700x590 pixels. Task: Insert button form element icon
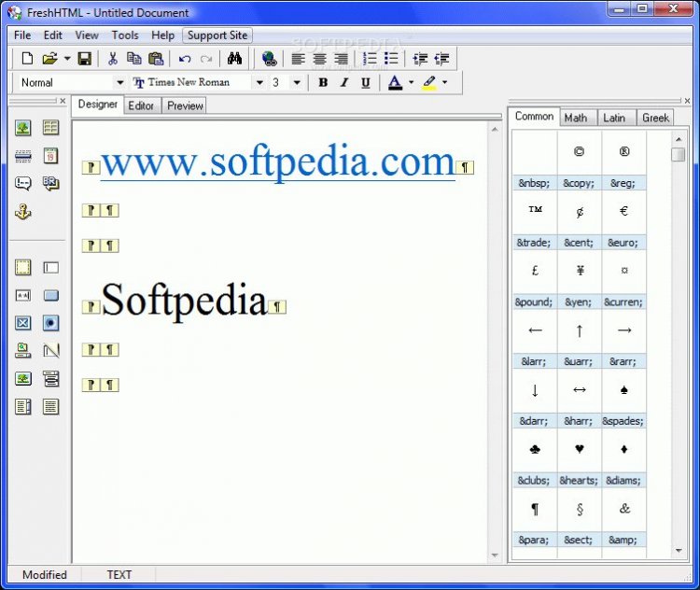click(x=51, y=296)
